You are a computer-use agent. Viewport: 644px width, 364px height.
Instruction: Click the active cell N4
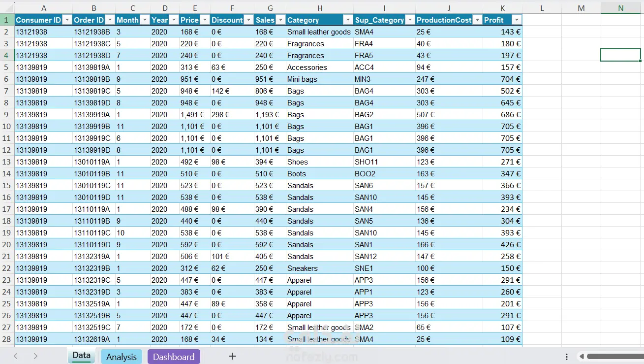click(620, 55)
